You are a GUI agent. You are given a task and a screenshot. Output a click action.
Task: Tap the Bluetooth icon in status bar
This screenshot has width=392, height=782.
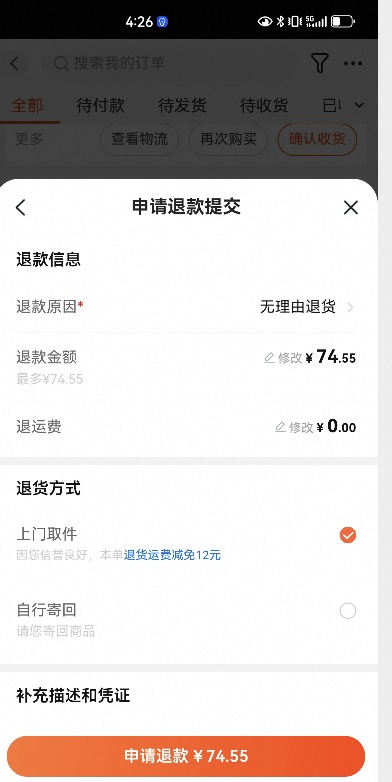[x=280, y=21]
